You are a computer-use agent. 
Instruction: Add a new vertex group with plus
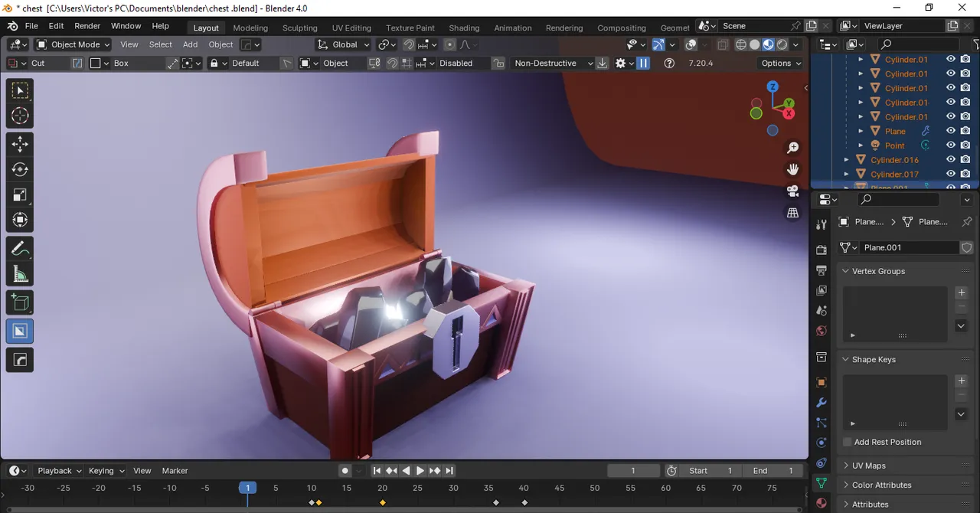click(x=962, y=292)
